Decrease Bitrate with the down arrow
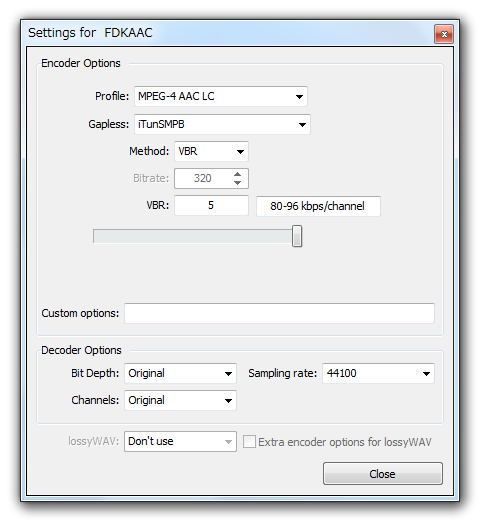Image resolution: width=483 pixels, height=525 pixels. click(x=237, y=183)
